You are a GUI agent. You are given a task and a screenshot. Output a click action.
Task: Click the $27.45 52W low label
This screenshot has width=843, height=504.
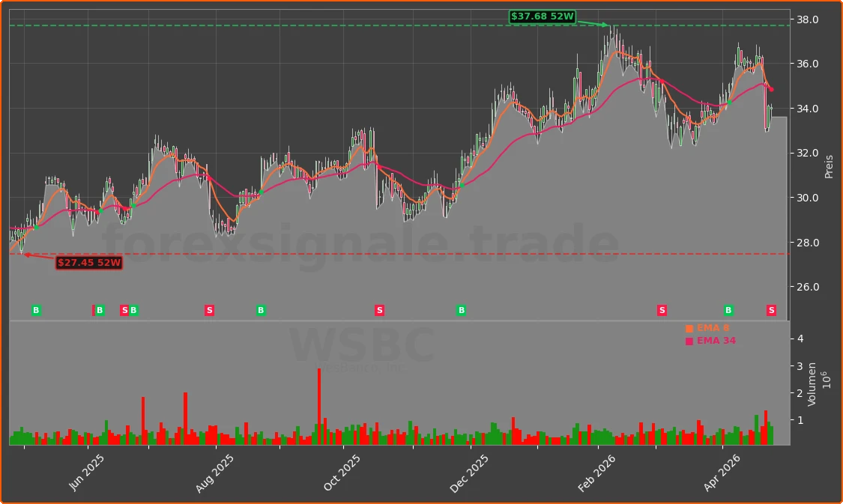(89, 263)
